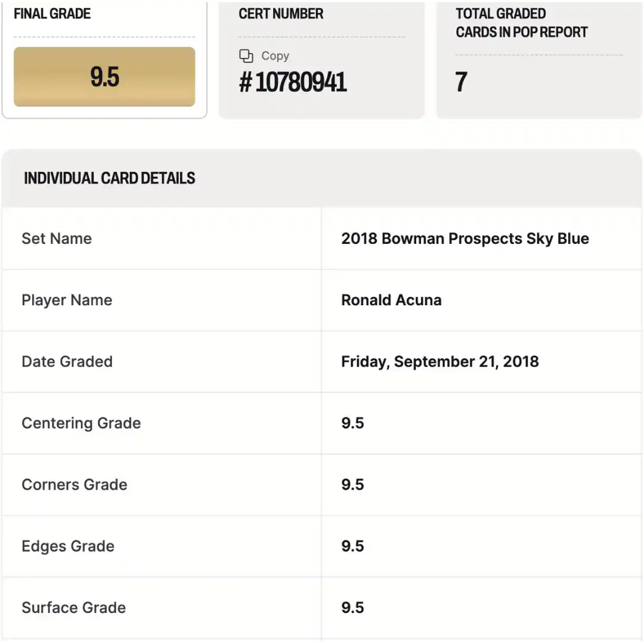Click the Centering Grade 9.5 value
This screenshot has height=644, width=644.
coord(353,423)
